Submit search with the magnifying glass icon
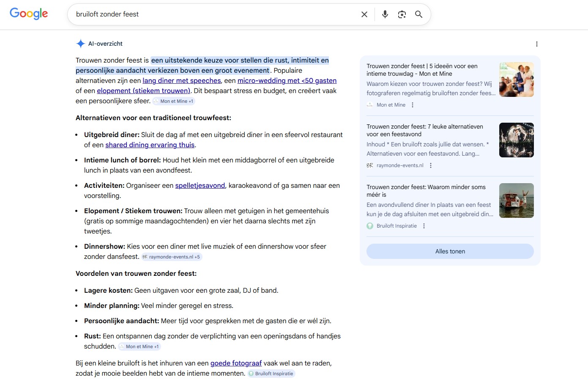This screenshot has height=382, width=588. (x=419, y=14)
